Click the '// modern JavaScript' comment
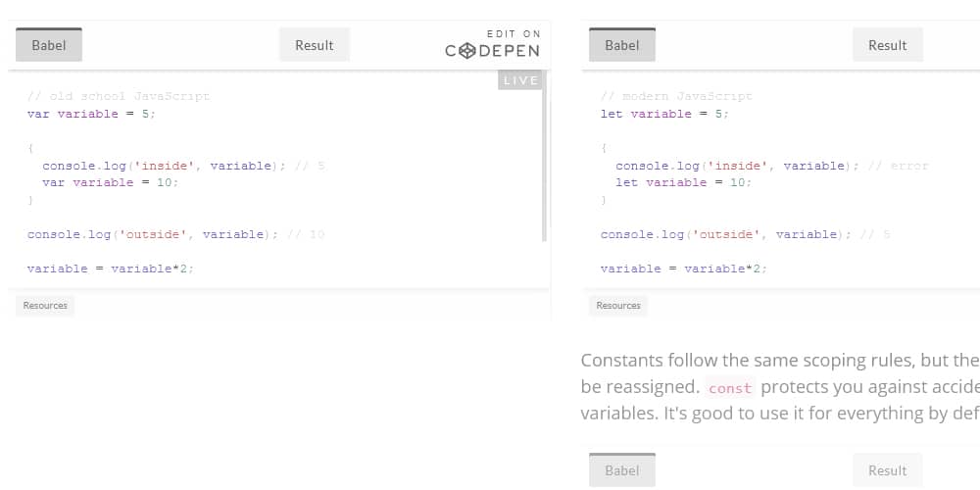The height and width of the screenshot is (490, 980). coord(676,96)
